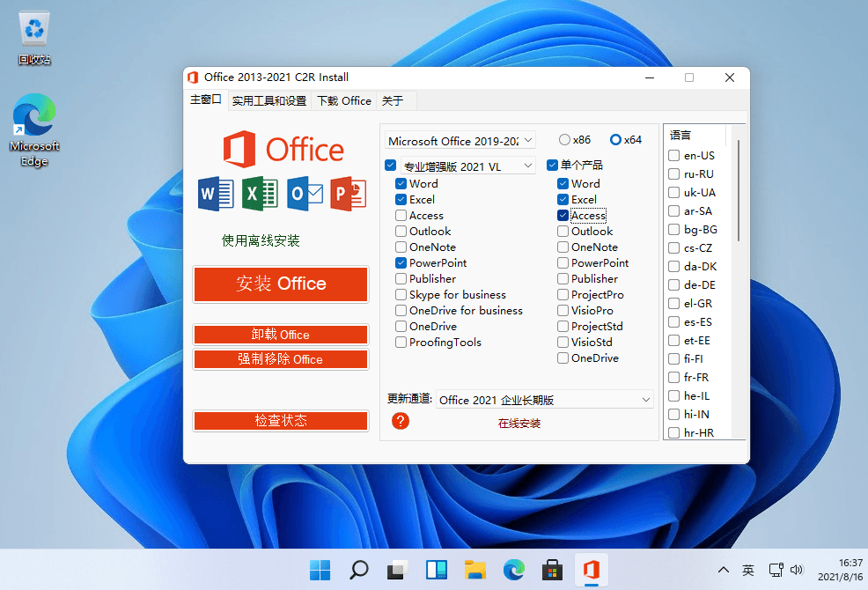Check ProjectPro in single products
The width and height of the screenshot is (868, 590).
click(563, 295)
